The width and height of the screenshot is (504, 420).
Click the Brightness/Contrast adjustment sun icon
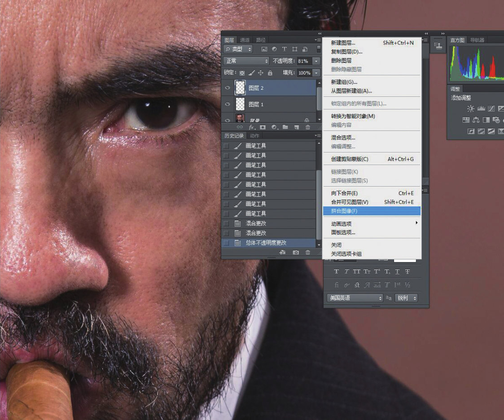click(470, 109)
